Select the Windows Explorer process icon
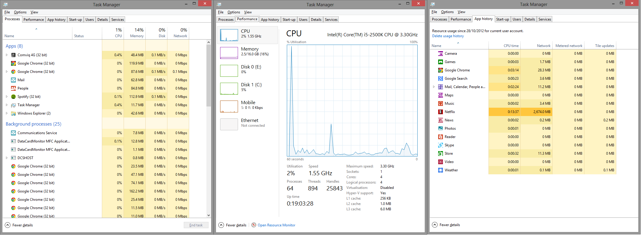This screenshot has height=235, width=644. [13, 113]
